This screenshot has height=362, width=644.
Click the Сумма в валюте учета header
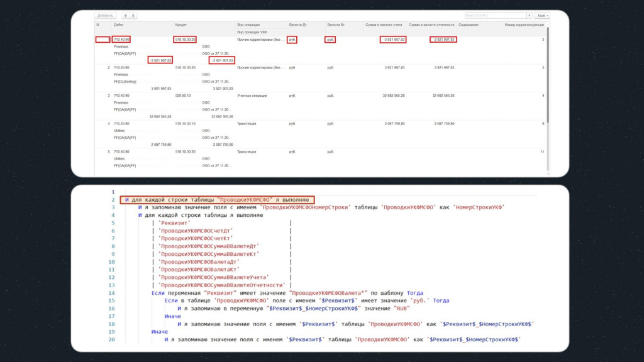tap(384, 25)
